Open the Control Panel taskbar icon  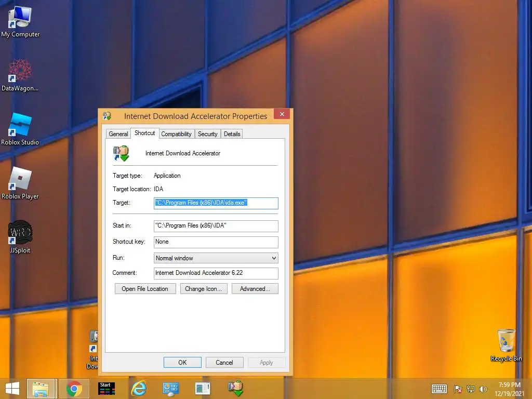click(x=170, y=389)
